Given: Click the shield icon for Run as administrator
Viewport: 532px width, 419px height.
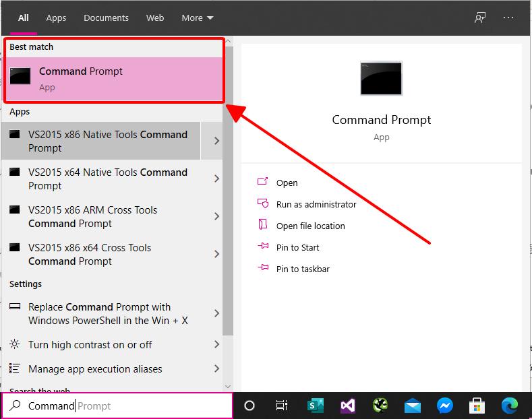Looking at the screenshot, I should [263, 203].
